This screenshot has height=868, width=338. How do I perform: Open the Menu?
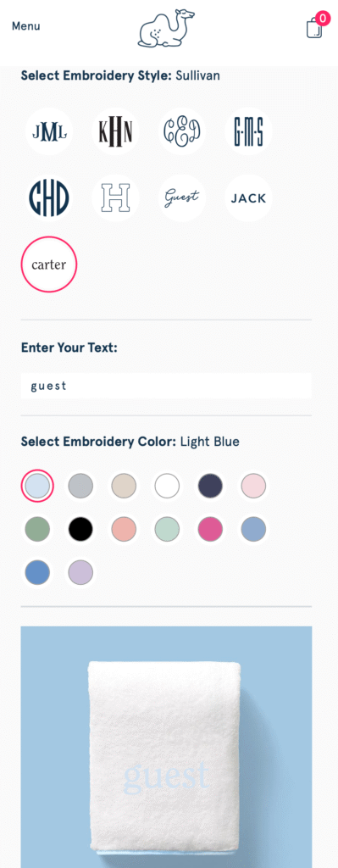tap(26, 26)
